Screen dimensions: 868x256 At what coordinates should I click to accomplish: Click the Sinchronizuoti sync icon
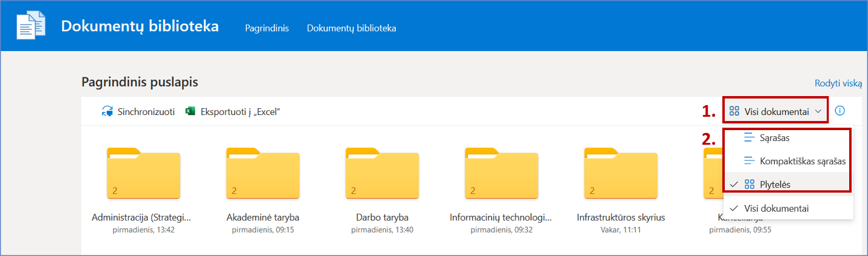coord(107,112)
